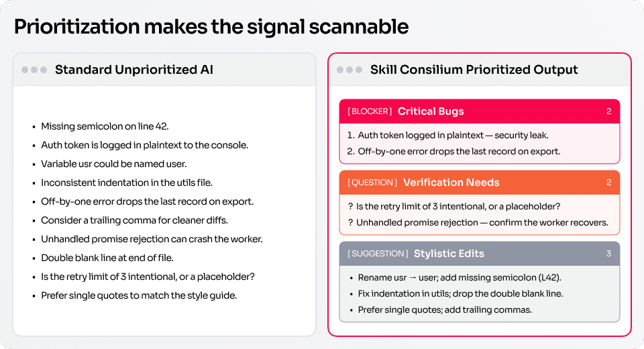Select the Skill Consilium Prioritized Output title
This screenshot has height=349, width=644.
click(x=474, y=70)
